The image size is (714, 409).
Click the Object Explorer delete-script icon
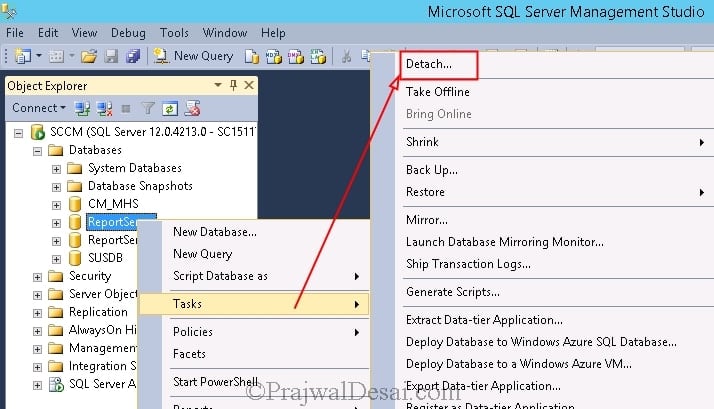192,108
